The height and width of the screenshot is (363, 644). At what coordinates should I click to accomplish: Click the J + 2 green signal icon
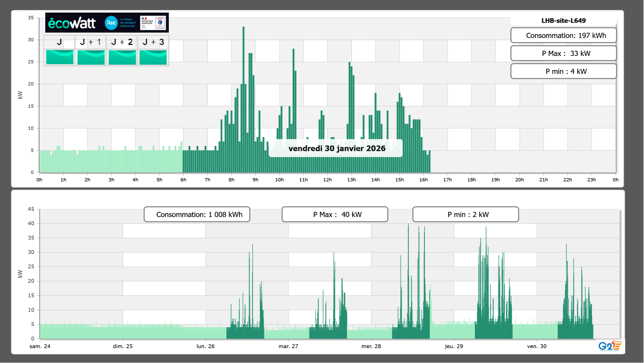coord(122,57)
